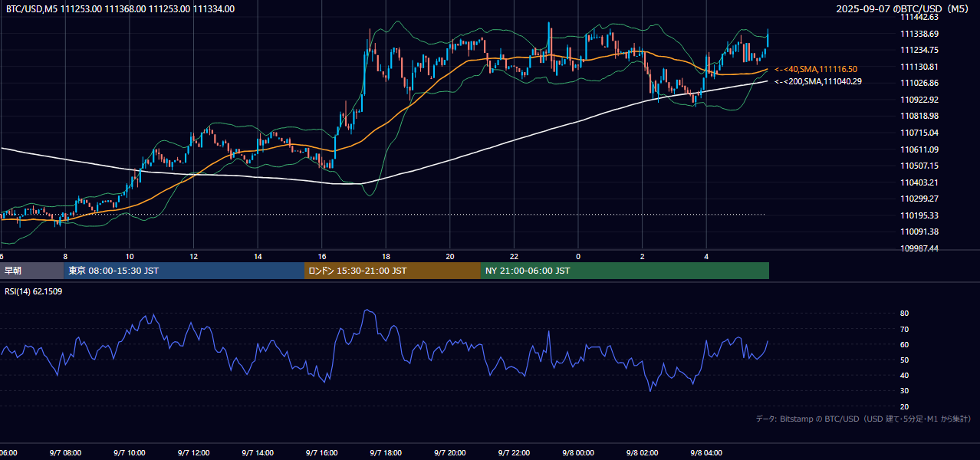Click RSI scale value 70
Image resolution: width=980 pixels, height=460 pixels.
(904, 329)
